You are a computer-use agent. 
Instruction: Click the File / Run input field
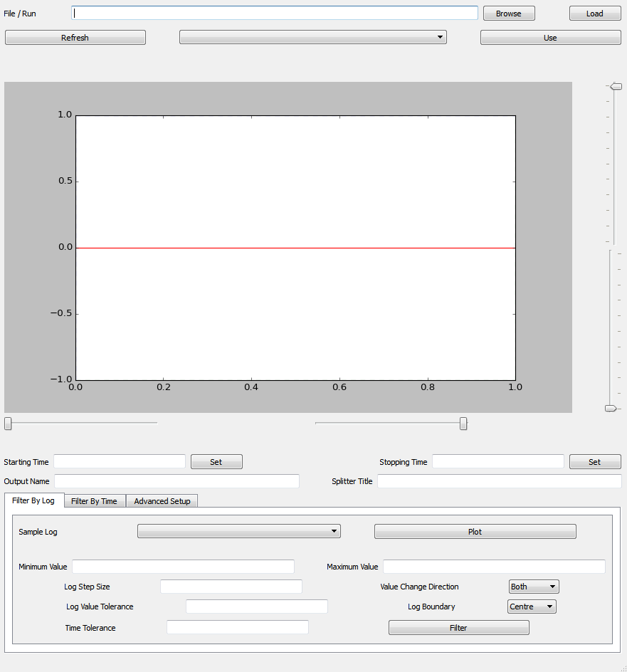click(275, 14)
